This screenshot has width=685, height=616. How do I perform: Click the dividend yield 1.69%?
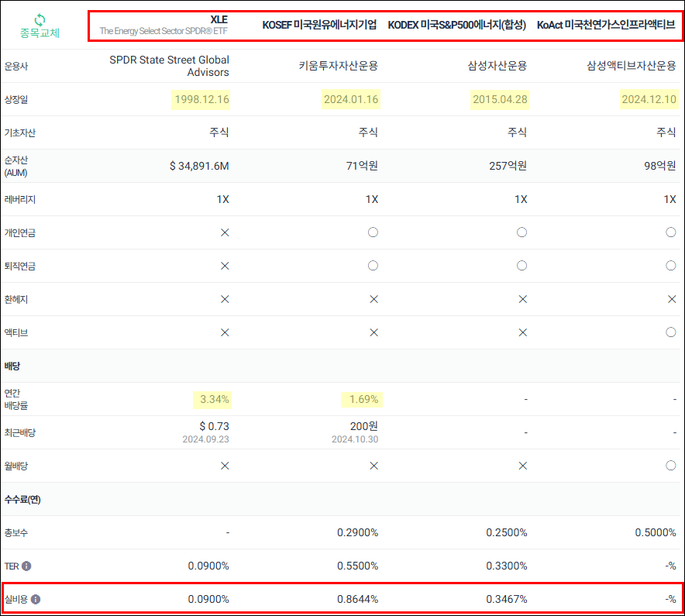(x=363, y=399)
